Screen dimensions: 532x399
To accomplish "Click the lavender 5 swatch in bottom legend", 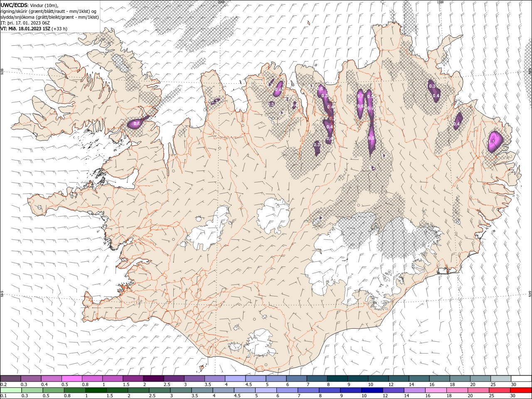I will click(266, 390).
